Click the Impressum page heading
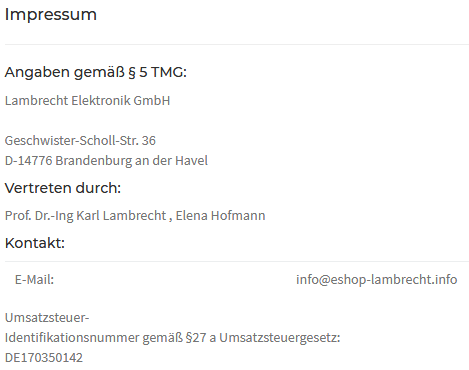The image size is (469, 370). pos(51,15)
